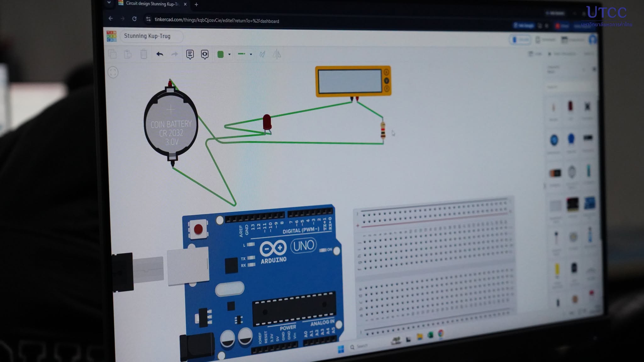Screen dimensions: 644x362
Task: Expand the wire type dropdown arrow
Action: coord(251,54)
